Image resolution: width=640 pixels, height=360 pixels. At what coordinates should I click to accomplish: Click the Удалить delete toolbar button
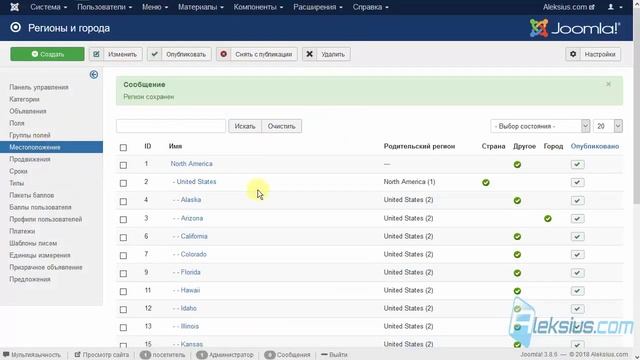pyautogui.click(x=326, y=54)
